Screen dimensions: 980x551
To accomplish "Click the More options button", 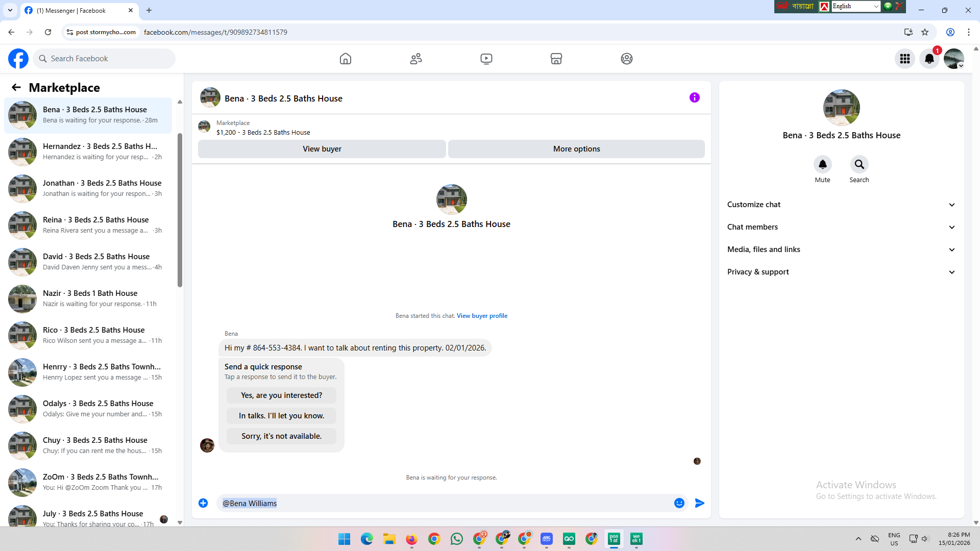I will (x=576, y=149).
